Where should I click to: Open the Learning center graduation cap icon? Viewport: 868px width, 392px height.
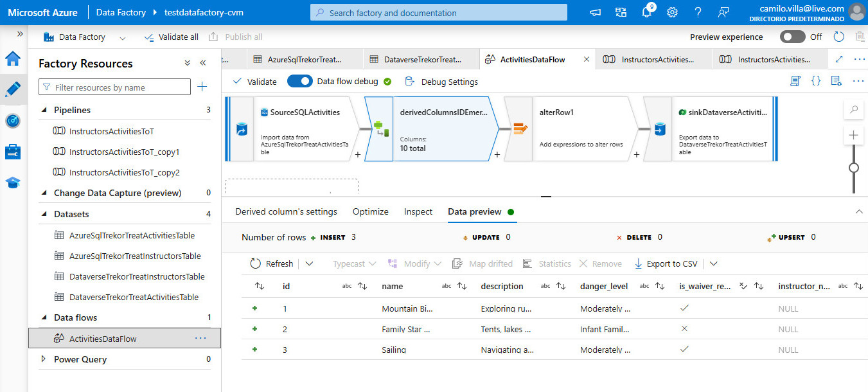pos(13,183)
